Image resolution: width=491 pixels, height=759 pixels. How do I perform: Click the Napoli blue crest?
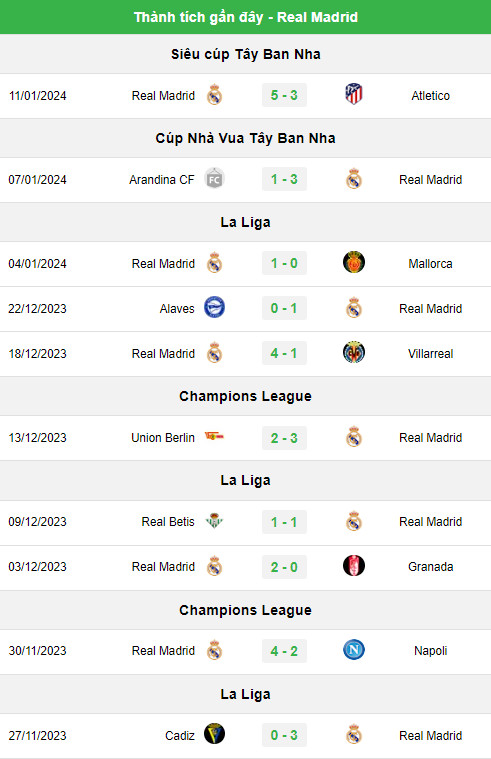[x=353, y=650]
